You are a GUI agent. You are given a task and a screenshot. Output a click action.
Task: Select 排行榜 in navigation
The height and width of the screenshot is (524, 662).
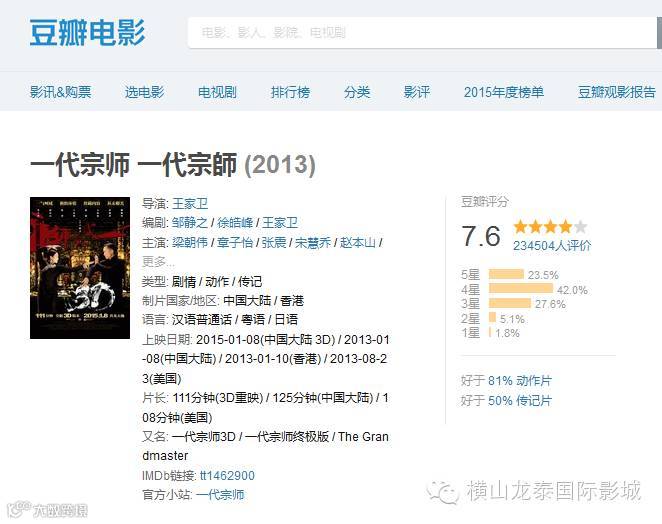pyautogui.click(x=290, y=92)
